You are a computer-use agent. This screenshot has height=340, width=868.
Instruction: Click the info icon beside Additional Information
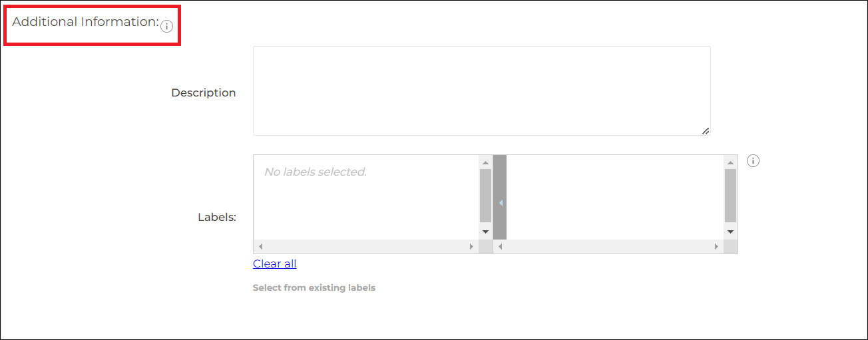[167, 27]
